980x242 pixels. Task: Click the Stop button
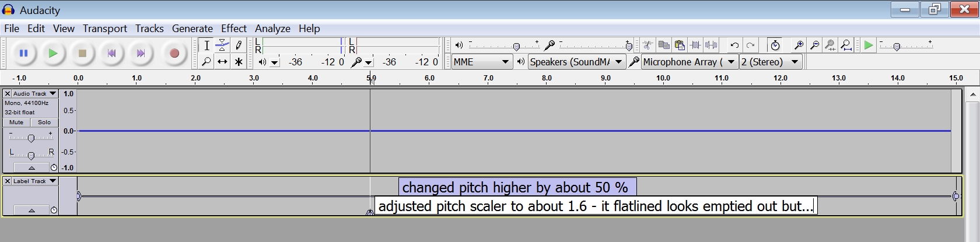[82, 54]
